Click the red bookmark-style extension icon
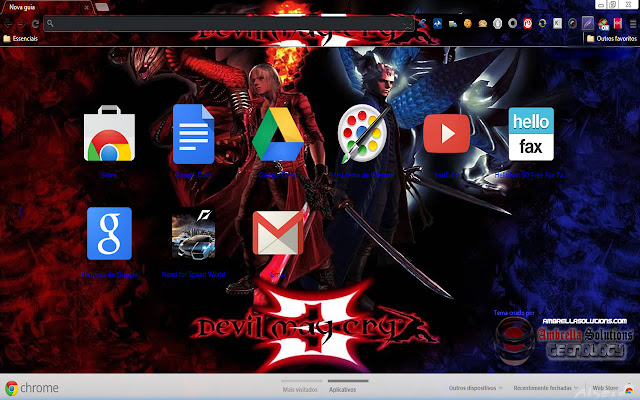Viewport: 640px width, 400px height. pyautogui.click(x=618, y=23)
